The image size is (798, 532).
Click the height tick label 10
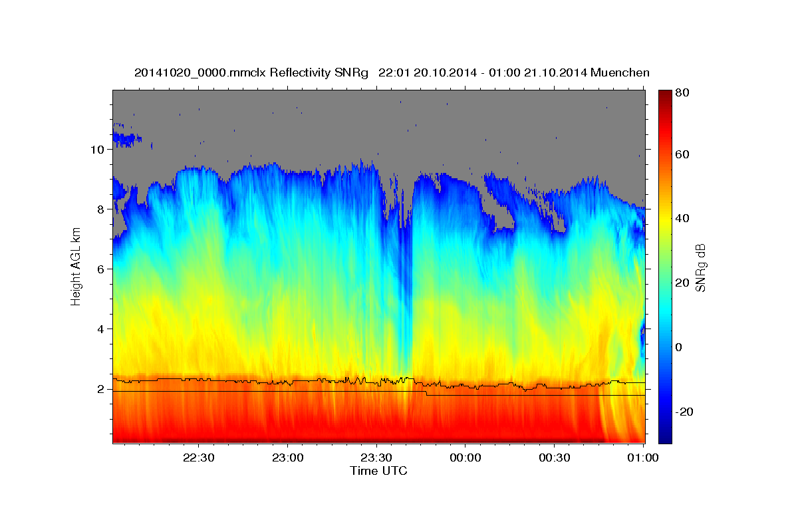click(x=96, y=150)
